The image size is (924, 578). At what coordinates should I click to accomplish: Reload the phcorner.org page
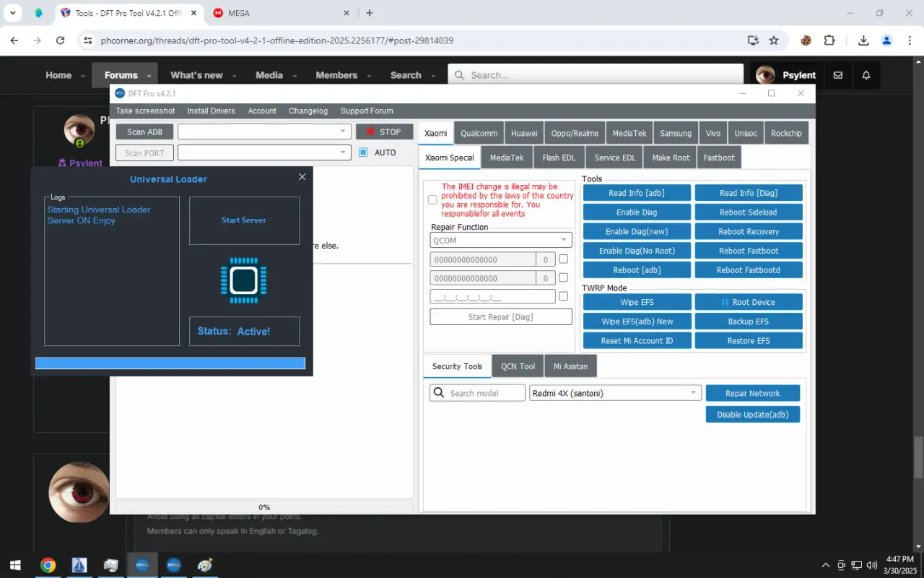pos(61,40)
